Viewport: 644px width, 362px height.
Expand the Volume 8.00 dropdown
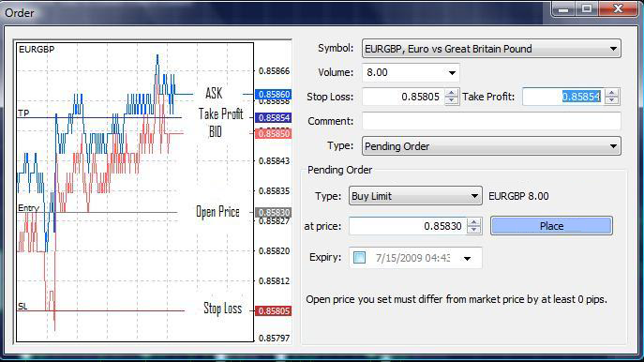click(411, 73)
